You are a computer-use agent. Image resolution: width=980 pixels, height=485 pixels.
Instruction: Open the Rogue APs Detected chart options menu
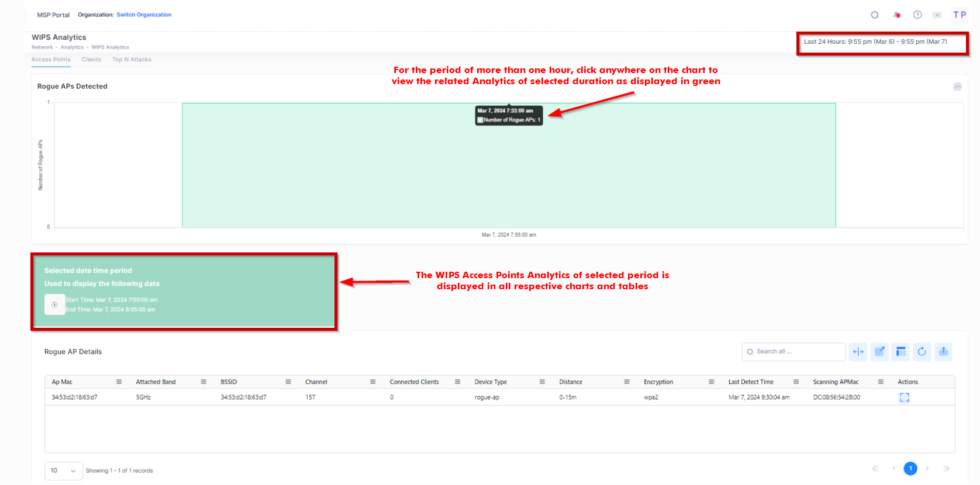point(957,86)
